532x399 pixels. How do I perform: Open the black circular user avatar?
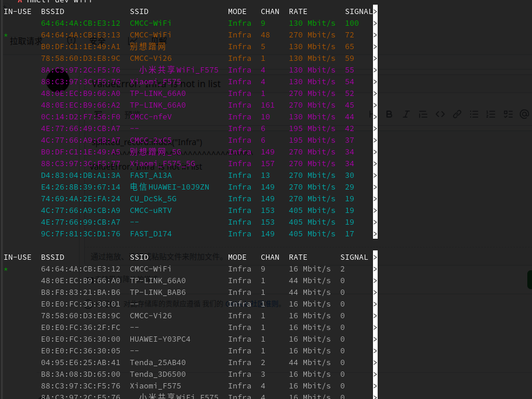pyautogui.click(x=58, y=81)
